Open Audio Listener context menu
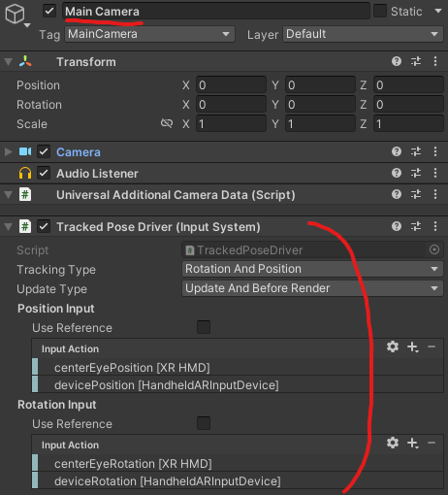The width and height of the screenshot is (448, 495). pos(435,173)
